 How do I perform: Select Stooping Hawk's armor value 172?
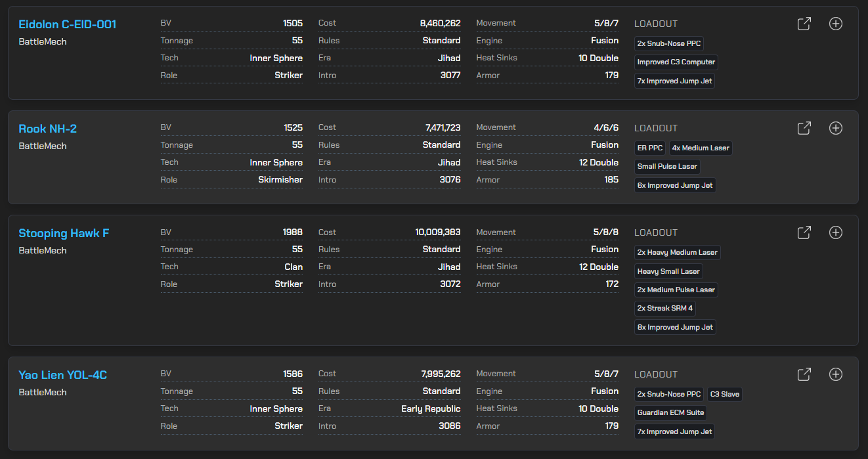click(612, 284)
